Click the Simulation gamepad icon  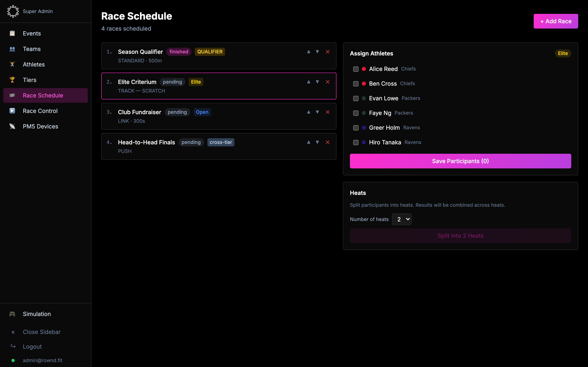click(x=12, y=314)
